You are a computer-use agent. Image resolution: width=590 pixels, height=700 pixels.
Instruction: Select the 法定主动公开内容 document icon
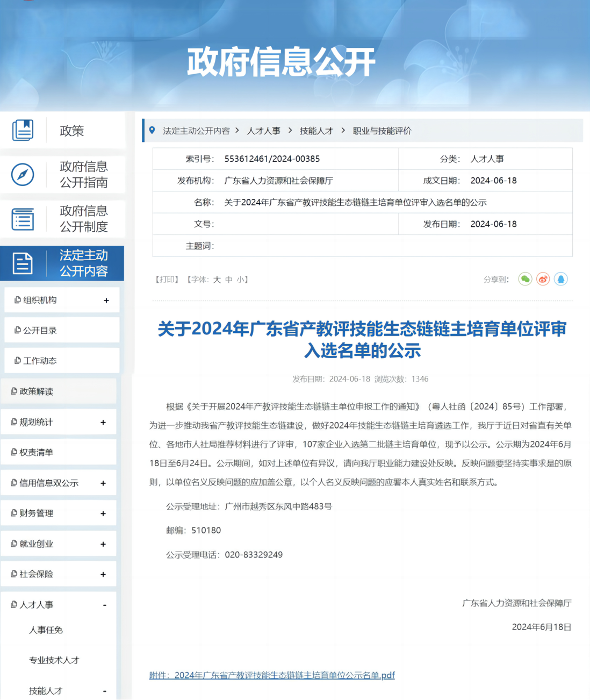tap(23, 263)
